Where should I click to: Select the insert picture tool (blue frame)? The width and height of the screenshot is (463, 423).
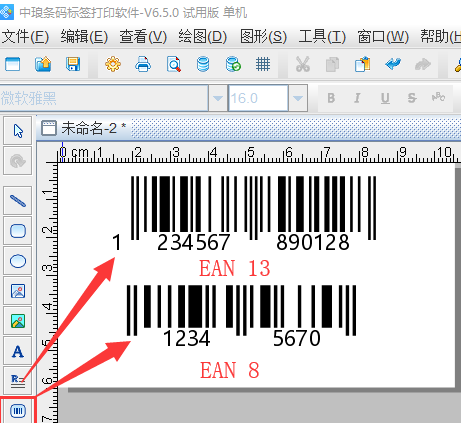[18, 291]
